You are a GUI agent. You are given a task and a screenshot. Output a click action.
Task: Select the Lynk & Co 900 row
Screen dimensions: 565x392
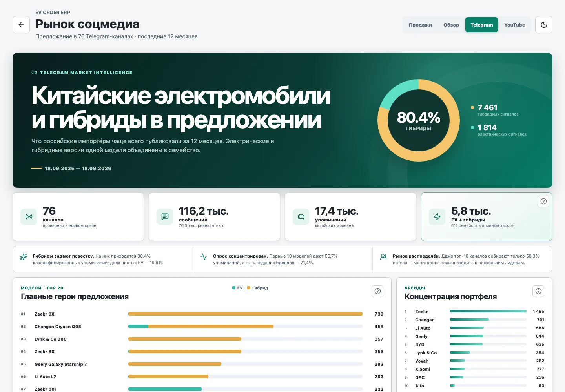point(202,339)
